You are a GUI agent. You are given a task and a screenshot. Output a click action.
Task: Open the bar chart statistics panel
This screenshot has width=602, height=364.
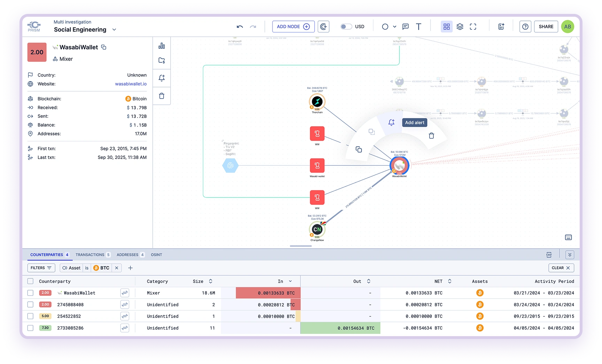tap(162, 46)
